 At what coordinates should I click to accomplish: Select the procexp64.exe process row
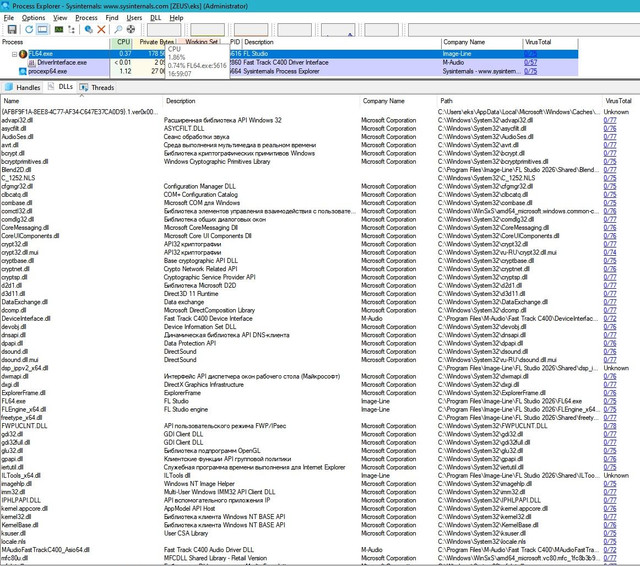coord(289,71)
